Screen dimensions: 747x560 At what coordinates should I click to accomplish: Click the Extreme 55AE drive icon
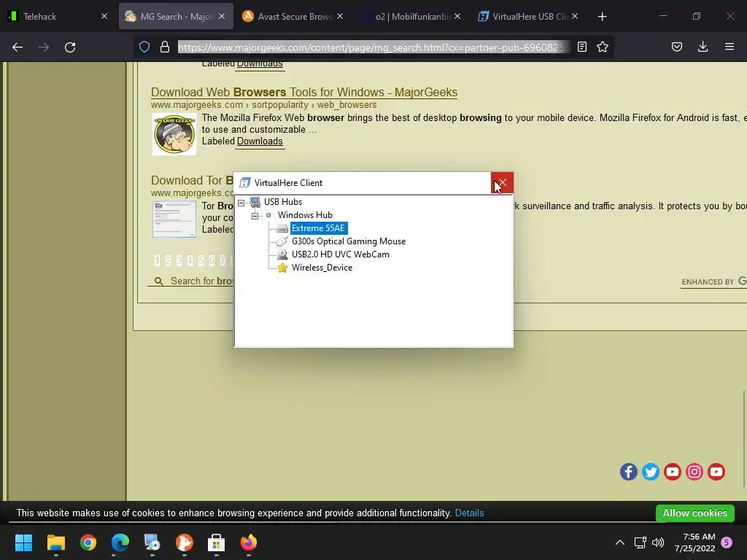(282, 228)
